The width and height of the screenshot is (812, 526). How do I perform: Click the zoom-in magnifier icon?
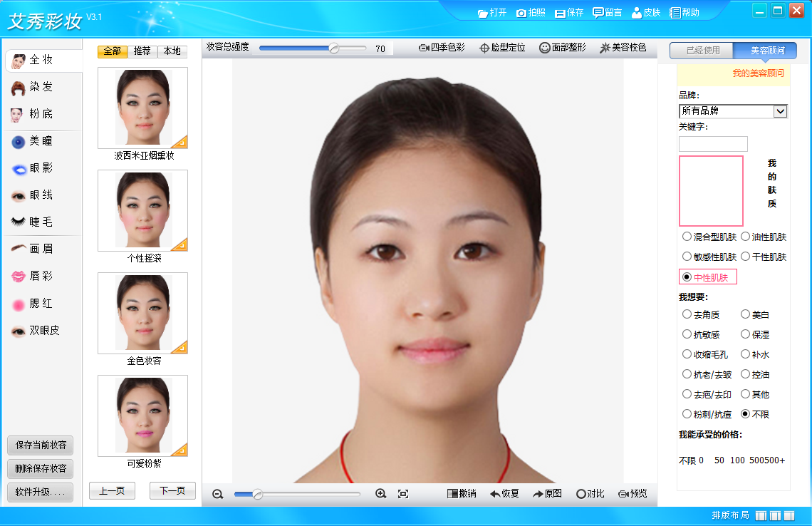[381, 494]
